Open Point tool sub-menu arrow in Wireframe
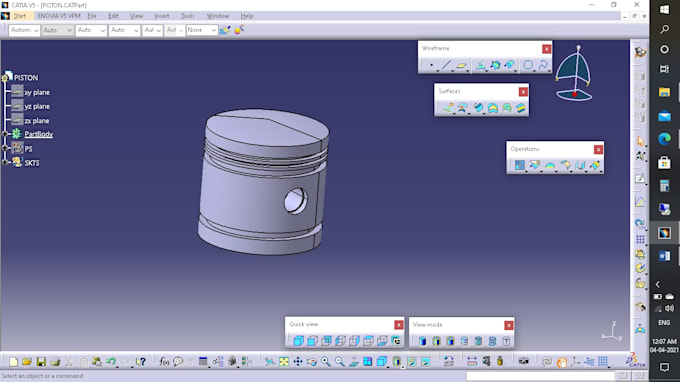 click(x=437, y=71)
